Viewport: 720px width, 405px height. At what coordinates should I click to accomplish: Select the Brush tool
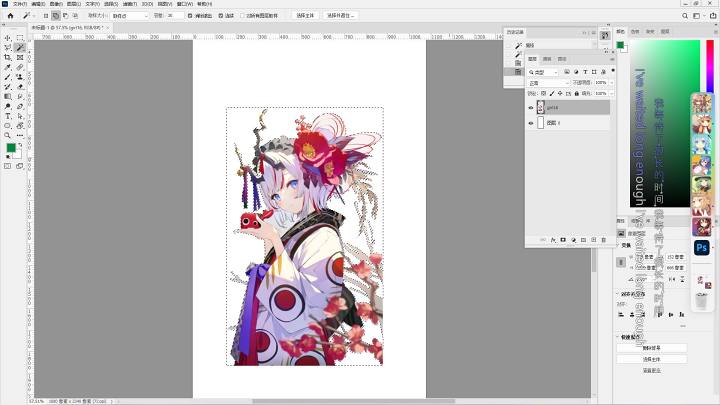click(x=8, y=77)
